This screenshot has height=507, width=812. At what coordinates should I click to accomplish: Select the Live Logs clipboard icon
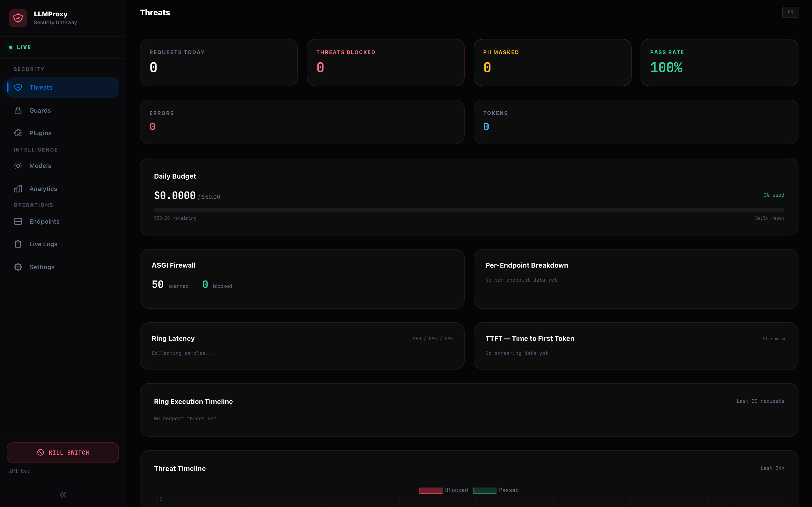point(18,244)
